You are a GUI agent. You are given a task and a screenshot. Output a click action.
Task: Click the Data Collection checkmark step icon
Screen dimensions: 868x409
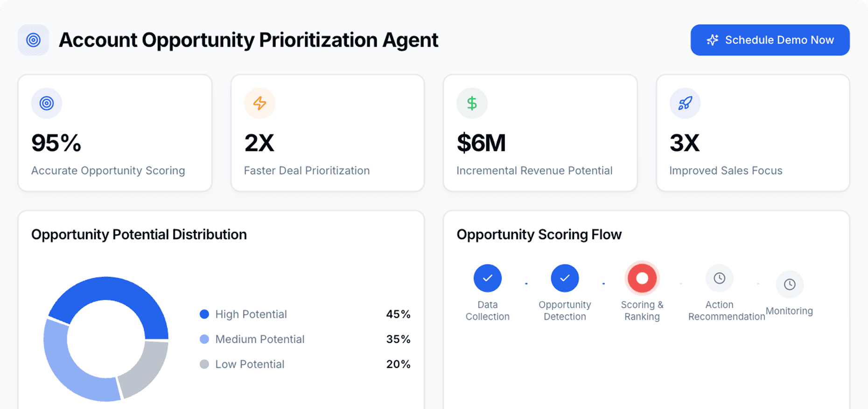(487, 277)
